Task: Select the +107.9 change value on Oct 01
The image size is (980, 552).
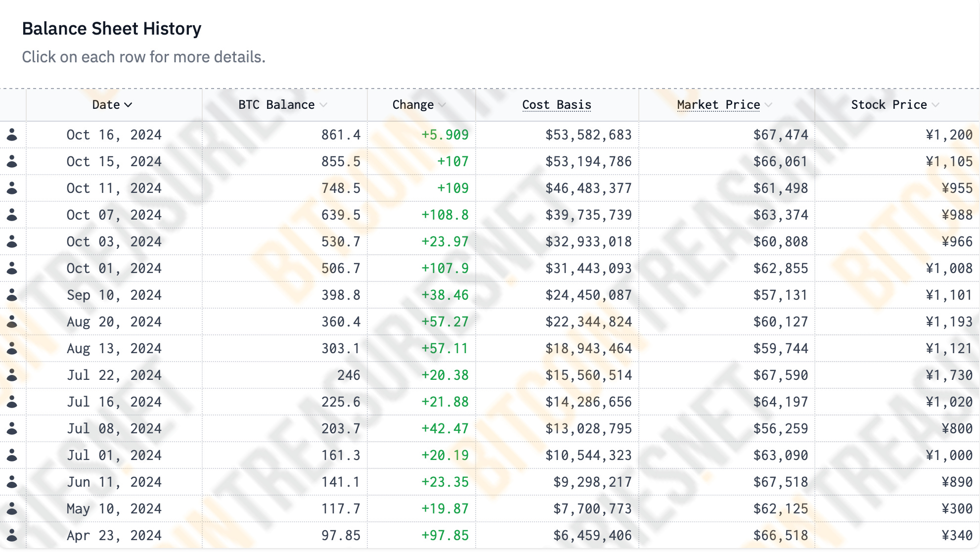Action: [445, 268]
